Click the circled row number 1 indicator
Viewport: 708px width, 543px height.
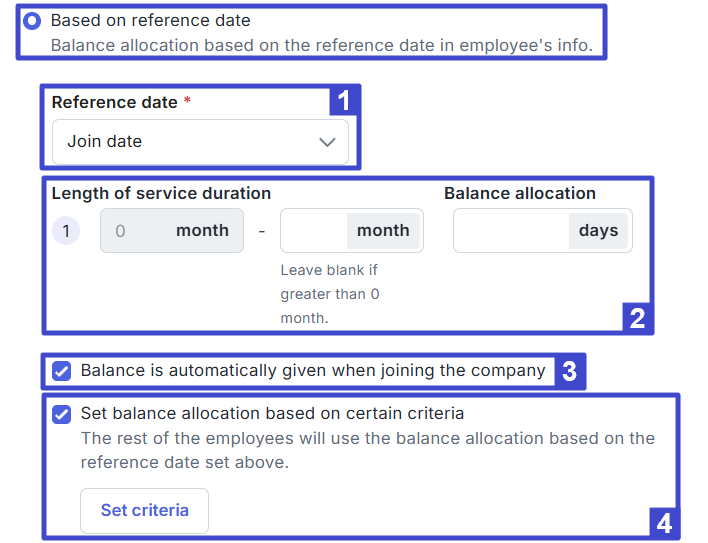(x=66, y=231)
